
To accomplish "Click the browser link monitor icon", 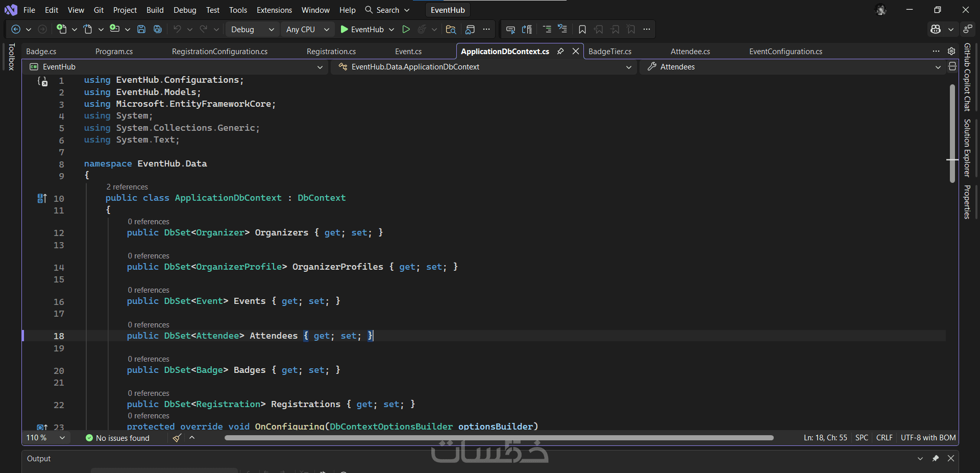I will [x=470, y=30].
